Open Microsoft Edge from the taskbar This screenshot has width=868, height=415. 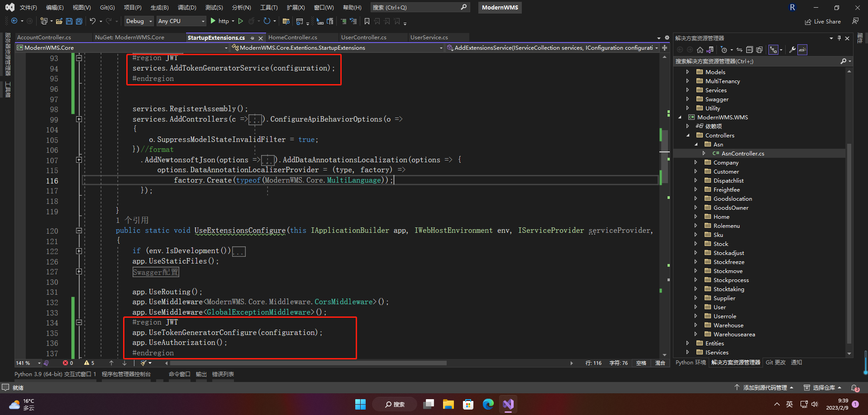(x=488, y=404)
